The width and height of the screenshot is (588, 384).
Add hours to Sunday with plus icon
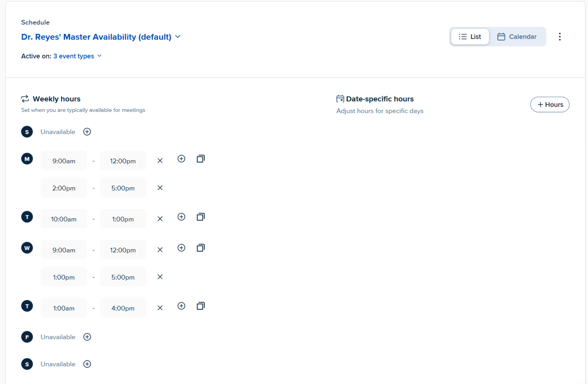coord(87,132)
